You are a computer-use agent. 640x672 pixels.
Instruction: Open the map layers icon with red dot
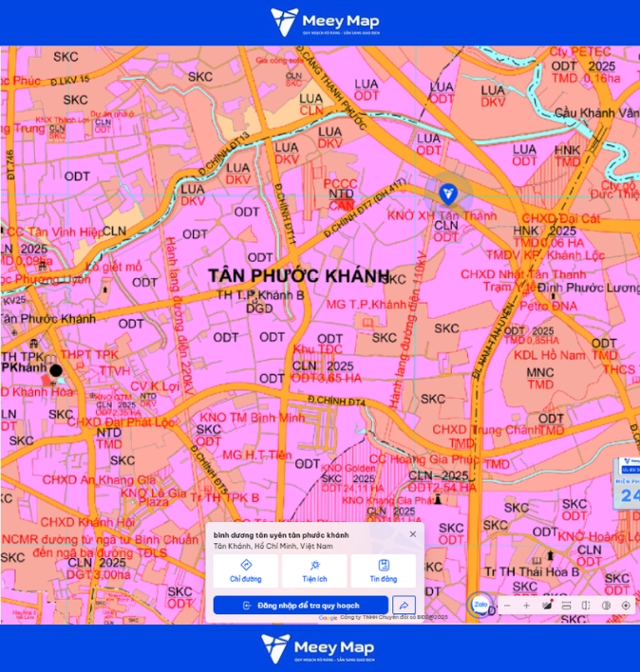(547, 606)
